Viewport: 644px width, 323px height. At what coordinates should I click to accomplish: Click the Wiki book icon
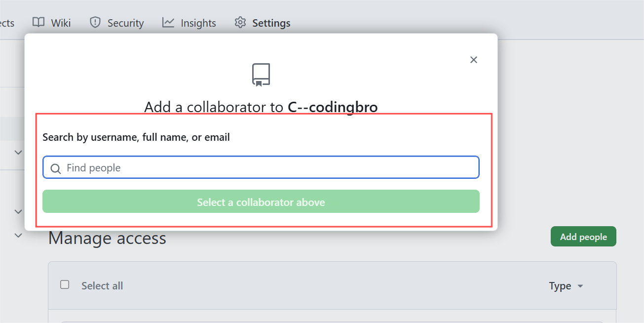(x=38, y=23)
